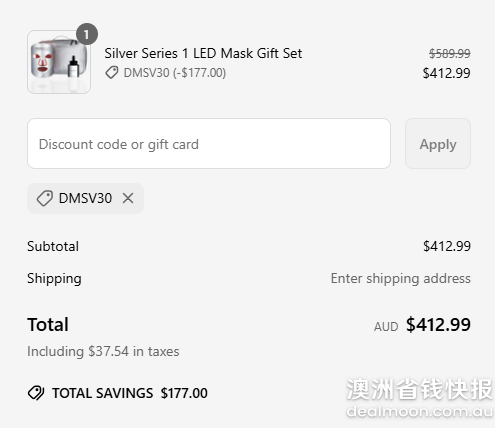Click the AUD currency label
Viewport: 495px width, 428px height.
click(x=386, y=327)
